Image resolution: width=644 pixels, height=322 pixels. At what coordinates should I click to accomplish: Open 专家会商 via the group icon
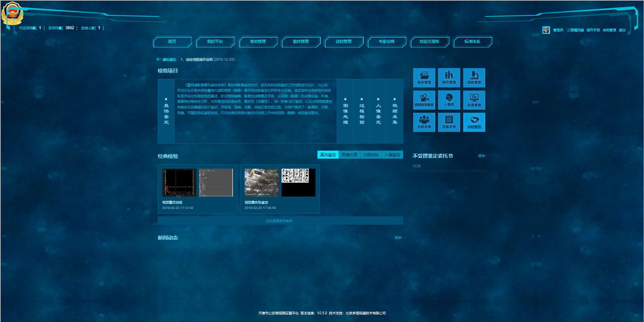(424, 122)
